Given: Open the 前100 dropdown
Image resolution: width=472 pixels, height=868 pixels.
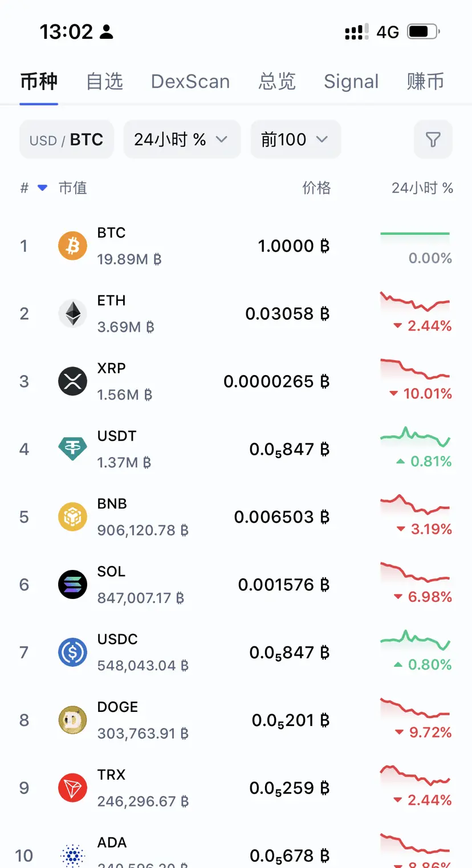Looking at the screenshot, I should 295,140.
